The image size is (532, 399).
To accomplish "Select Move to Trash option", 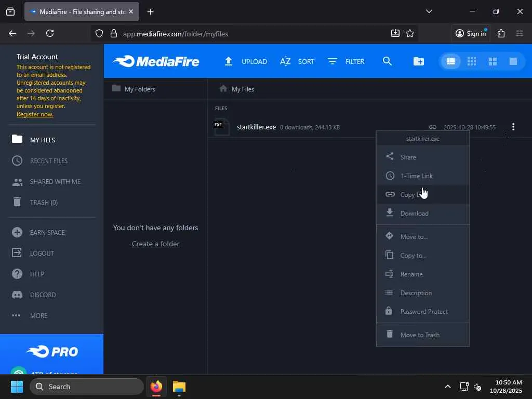I will click(423, 335).
